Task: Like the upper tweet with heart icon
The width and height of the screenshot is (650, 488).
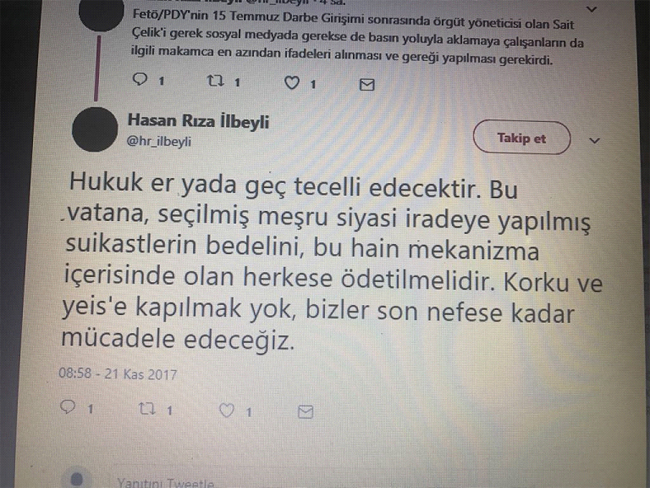Action: 292,83
